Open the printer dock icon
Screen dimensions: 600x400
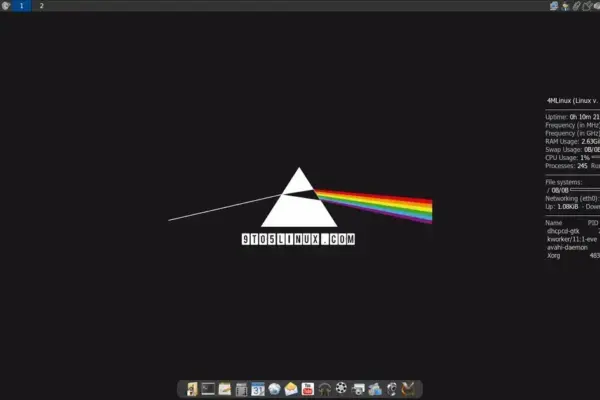tap(358, 389)
